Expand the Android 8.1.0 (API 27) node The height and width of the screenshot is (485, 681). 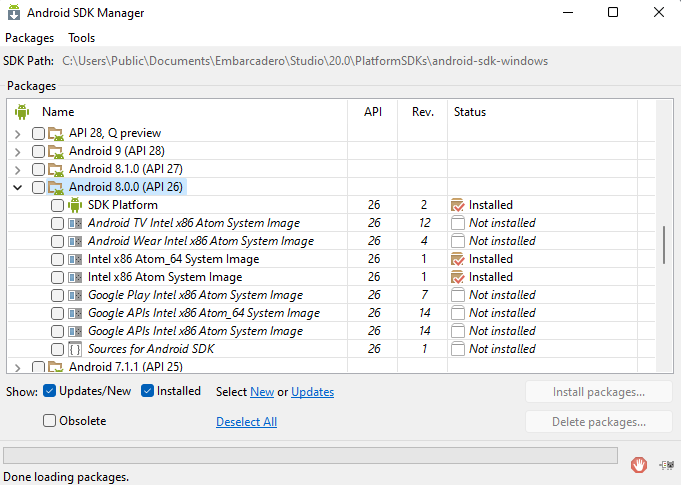coord(17,170)
